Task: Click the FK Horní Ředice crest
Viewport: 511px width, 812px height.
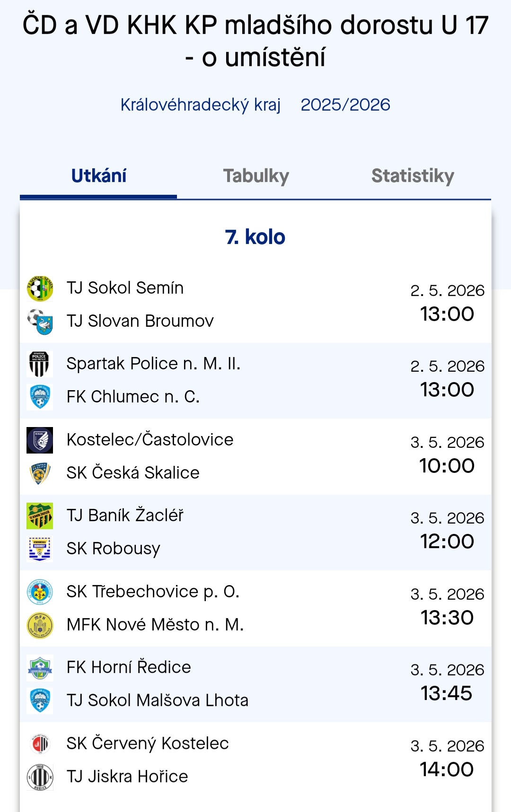Action: [x=40, y=668]
